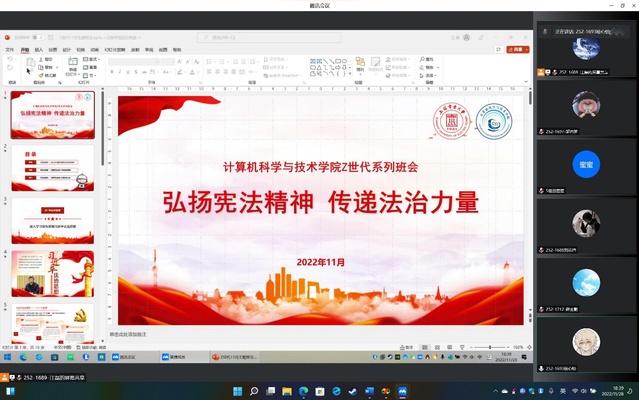Click the Paste clipboard icon
This screenshot has height=400, width=639.
(29, 65)
